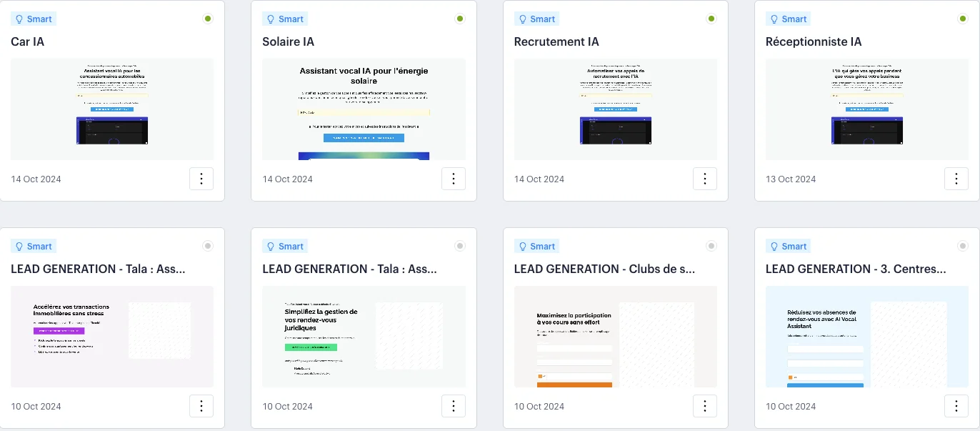
Task: Click Smart badge on 3. Centres card
Action: coord(788,247)
